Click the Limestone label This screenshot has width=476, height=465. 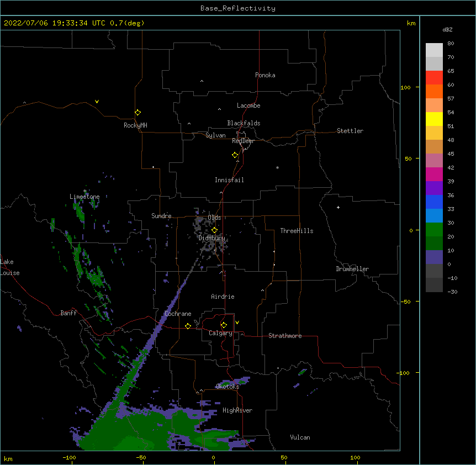point(84,197)
